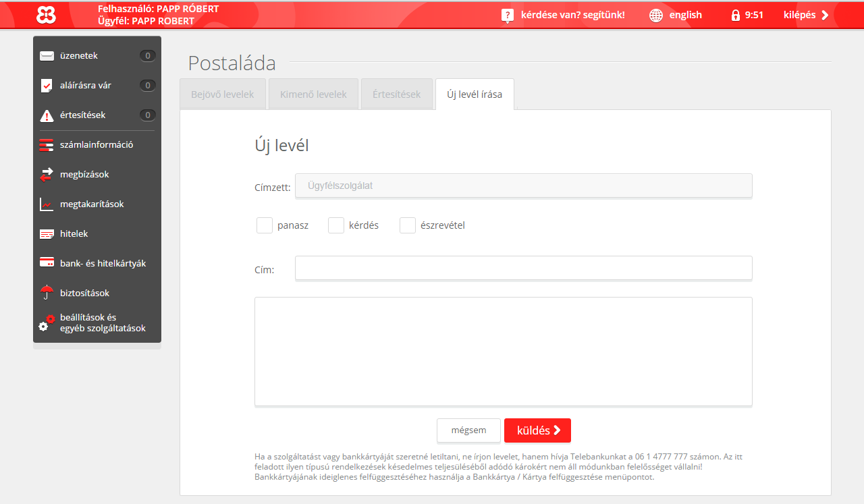Click the mégsem cancel button
The height and width of the screenshot is (504, 864).
click(468, 430)
